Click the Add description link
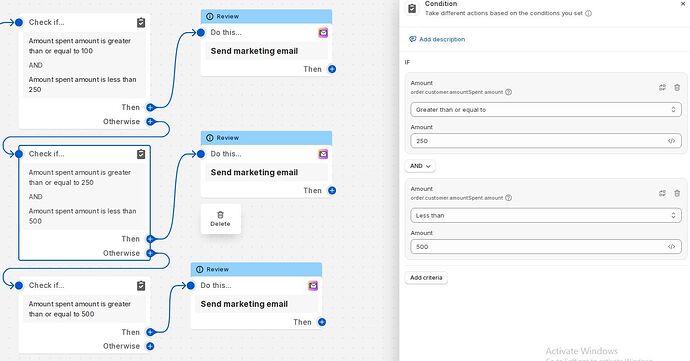690x361 pixels. pos(437,39)
